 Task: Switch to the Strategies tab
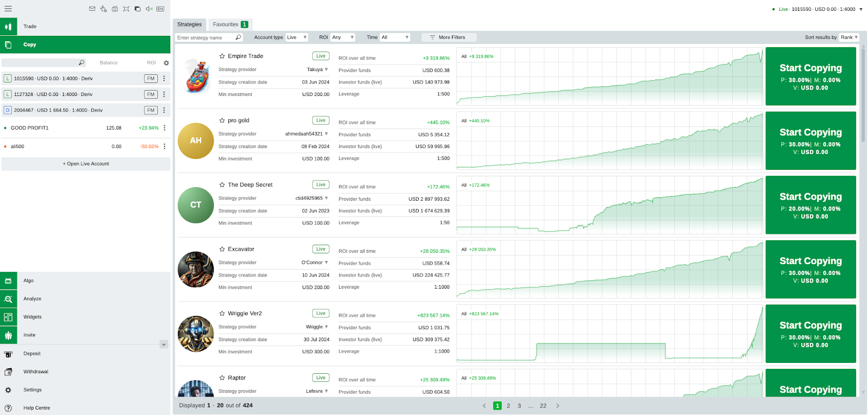[x=189, y=24]
